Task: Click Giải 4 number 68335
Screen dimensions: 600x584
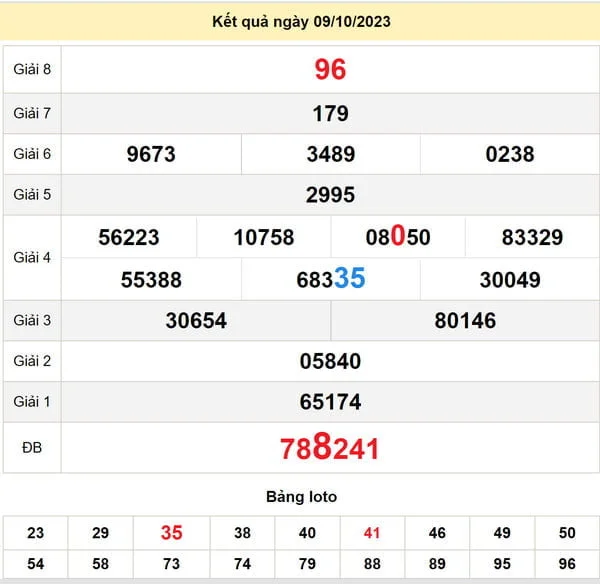Action: point(330,280)
